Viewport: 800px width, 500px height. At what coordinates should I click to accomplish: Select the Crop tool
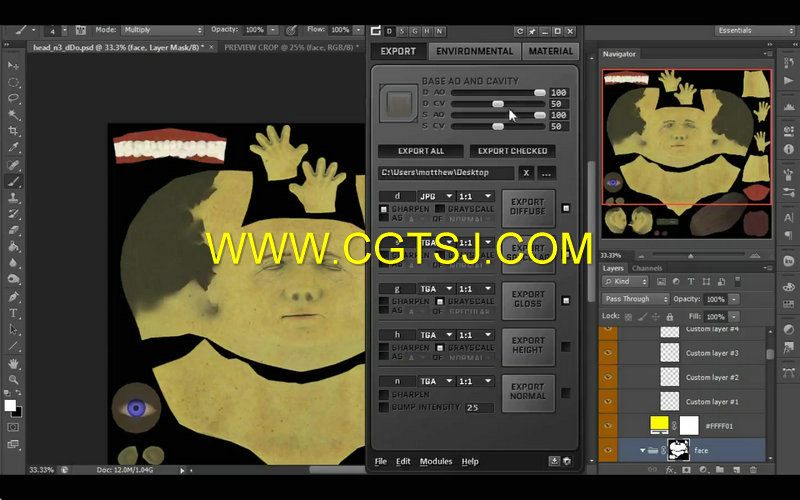pos(13,131)
